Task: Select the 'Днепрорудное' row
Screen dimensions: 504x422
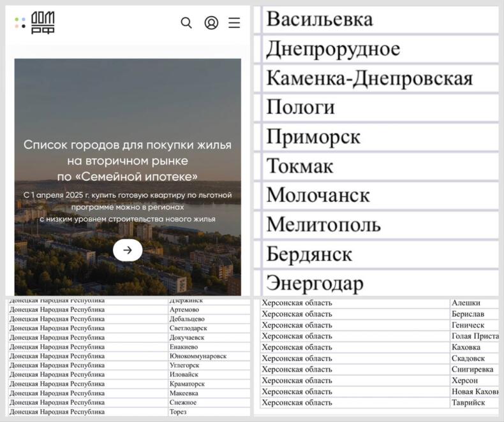Action: [381, 49]
